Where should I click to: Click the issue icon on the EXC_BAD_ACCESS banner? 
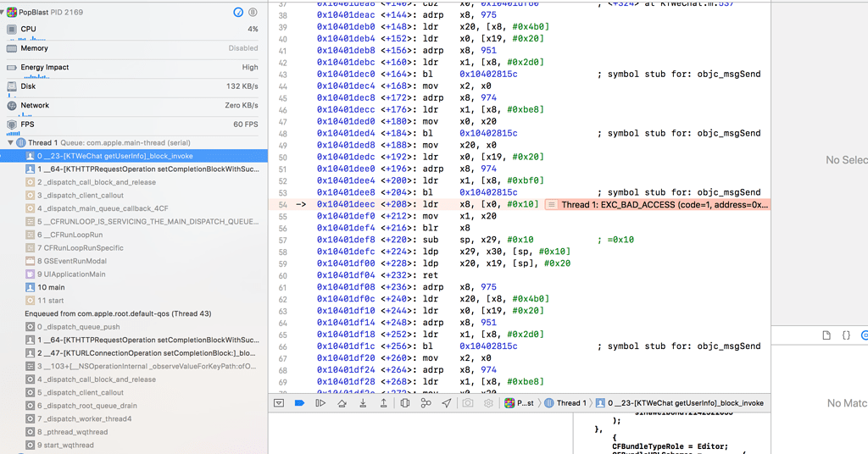click(551, 205)
